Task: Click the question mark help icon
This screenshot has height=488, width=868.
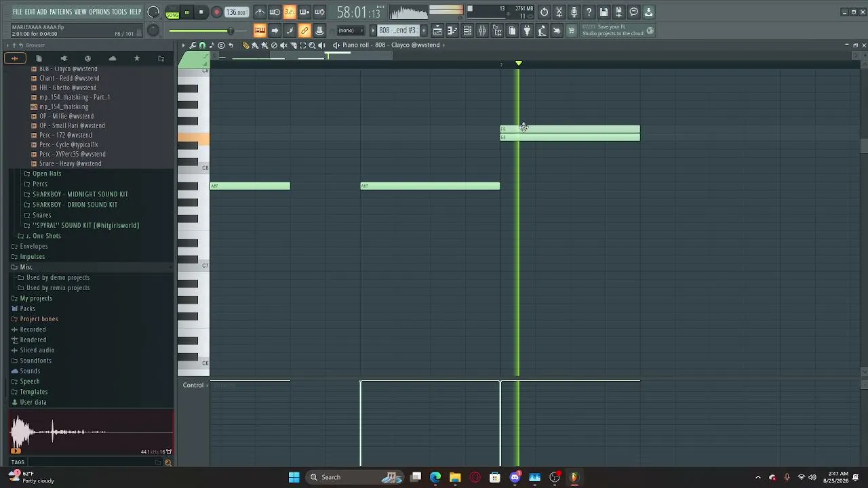Action: tap(589, 12)
